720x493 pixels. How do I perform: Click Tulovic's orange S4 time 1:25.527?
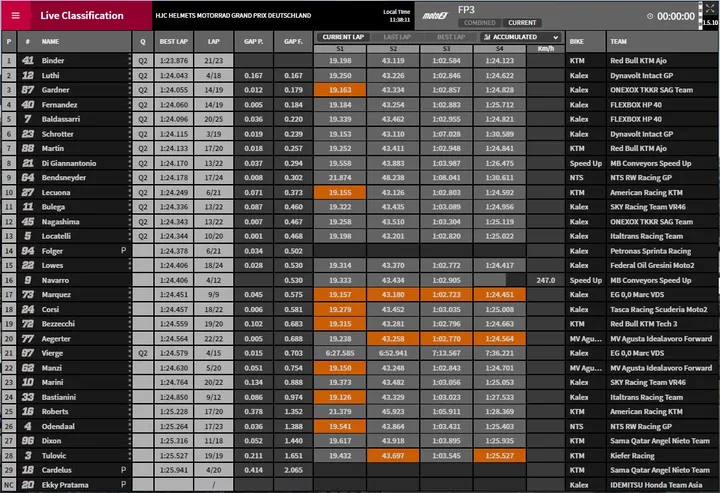[x=500, y=456]
